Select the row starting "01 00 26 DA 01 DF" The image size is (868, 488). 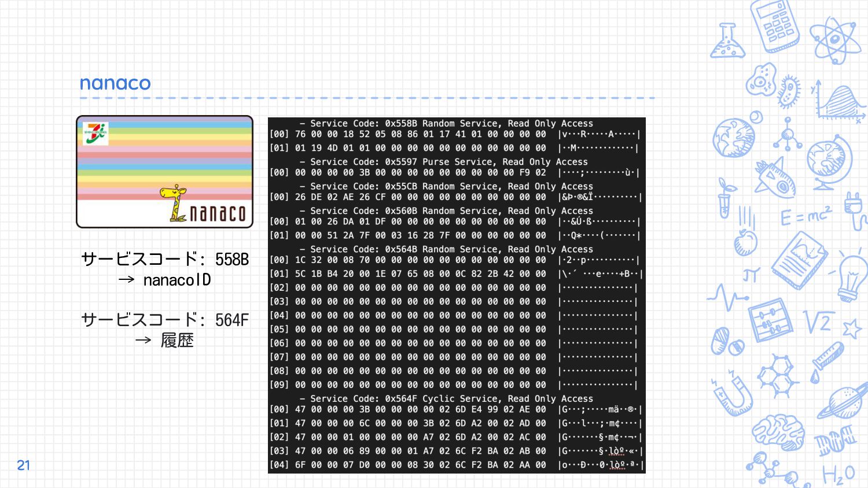pyautogui.click(x=455, y=221)
